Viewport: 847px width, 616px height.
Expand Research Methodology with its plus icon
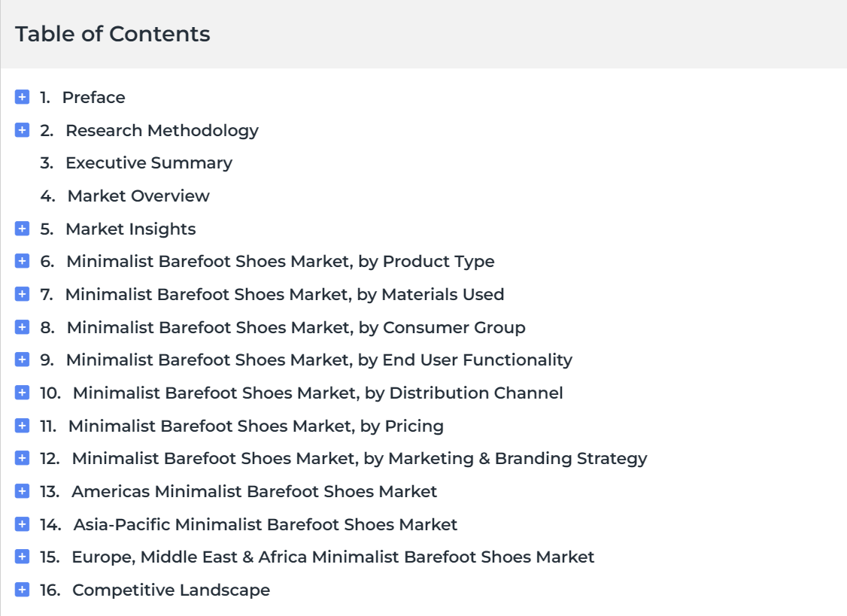pyautogui.click(x=22, y=130)
